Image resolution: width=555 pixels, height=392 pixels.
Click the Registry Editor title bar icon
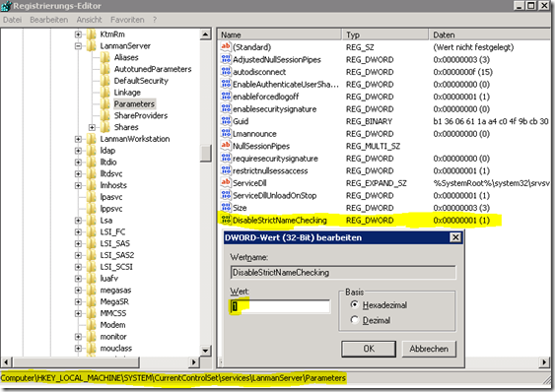[6, 5]
